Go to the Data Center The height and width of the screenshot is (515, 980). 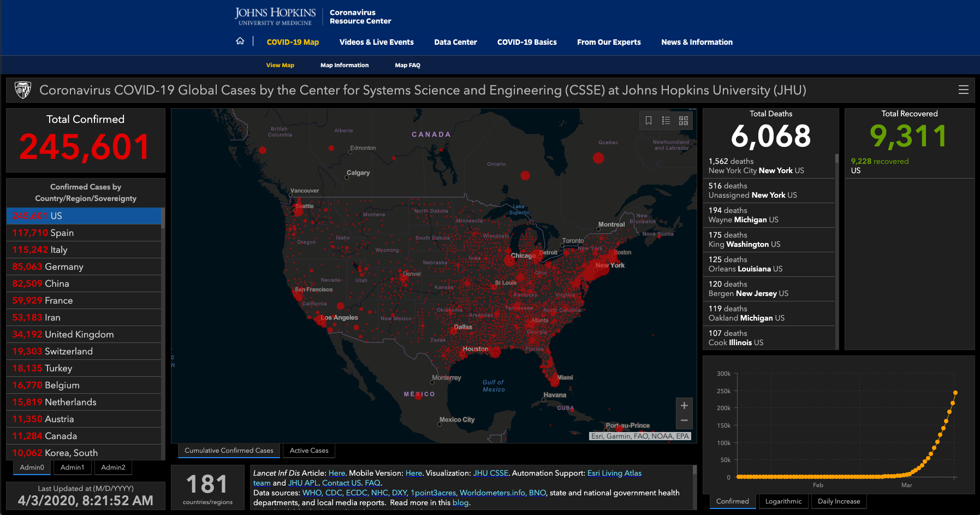coord(455,42)
